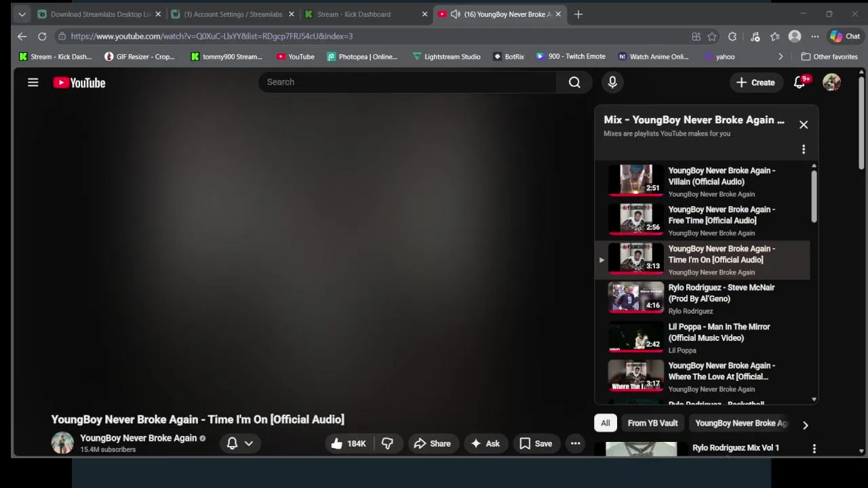Image resolution: width=868 pixels, height=488 pixels.
Task: Go back in browser history
Action: coord(22,36)
